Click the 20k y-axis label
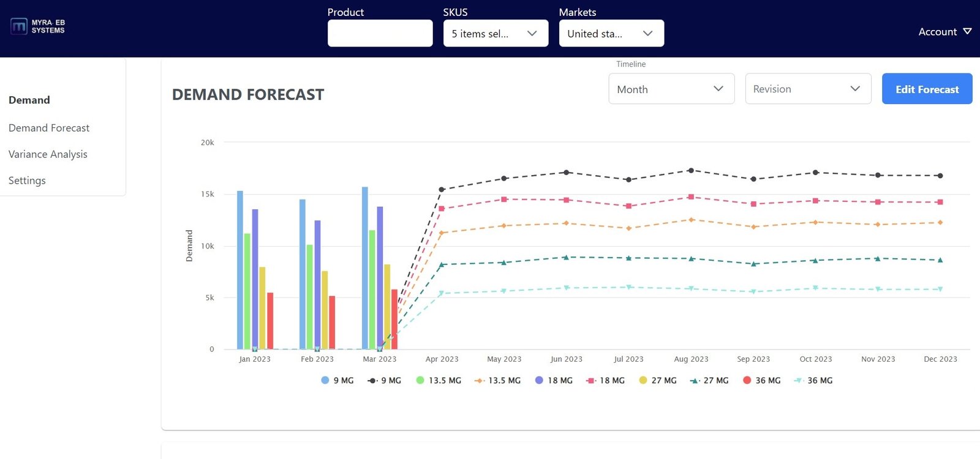Screen dimensions: 980x459 click(208, 143)
